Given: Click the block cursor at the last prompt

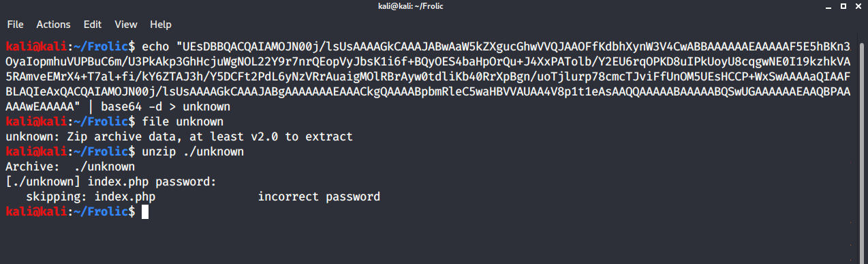Looking at the screenshot, I should pyautogui.click(x=145, y=212).
